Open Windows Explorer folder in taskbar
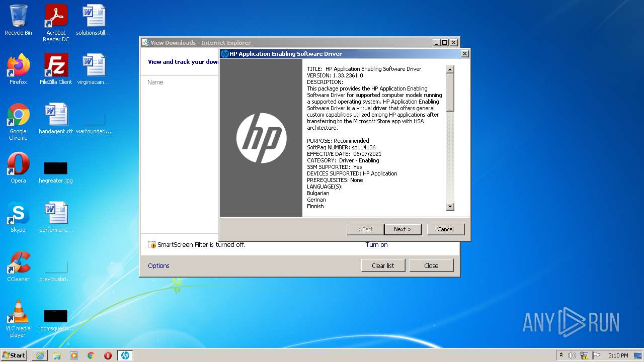Image resolution: width=644 pixels, height=362 pixels. pyautogui.click(x=57, y=355)
